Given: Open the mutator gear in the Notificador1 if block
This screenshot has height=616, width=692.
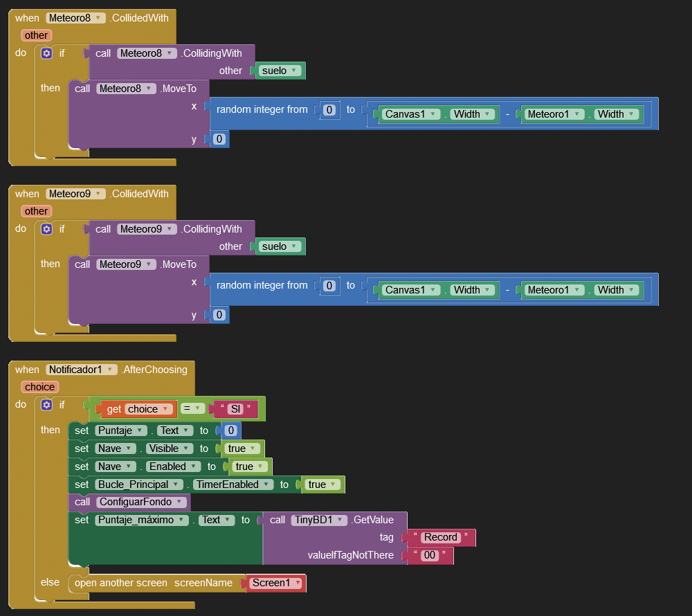Looking at the screenshot, I should click(46, 405).
